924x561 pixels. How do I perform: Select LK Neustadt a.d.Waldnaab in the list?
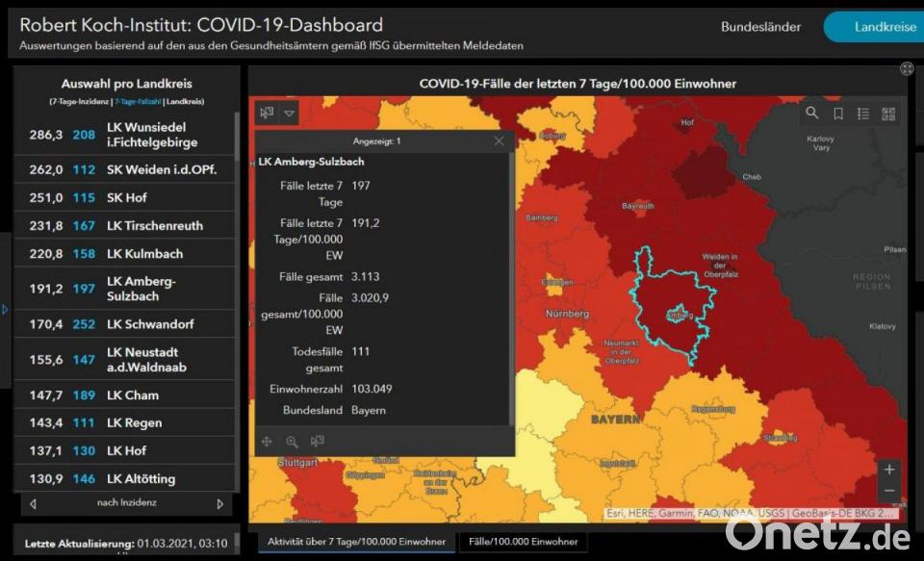124,360
